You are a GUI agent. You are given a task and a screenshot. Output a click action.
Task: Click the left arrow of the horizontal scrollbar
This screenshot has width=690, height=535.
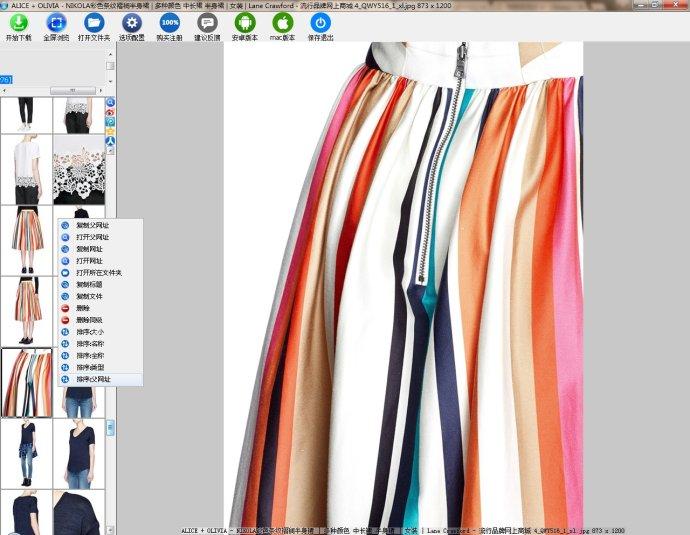pyautogui.click(x=4, y=91)
